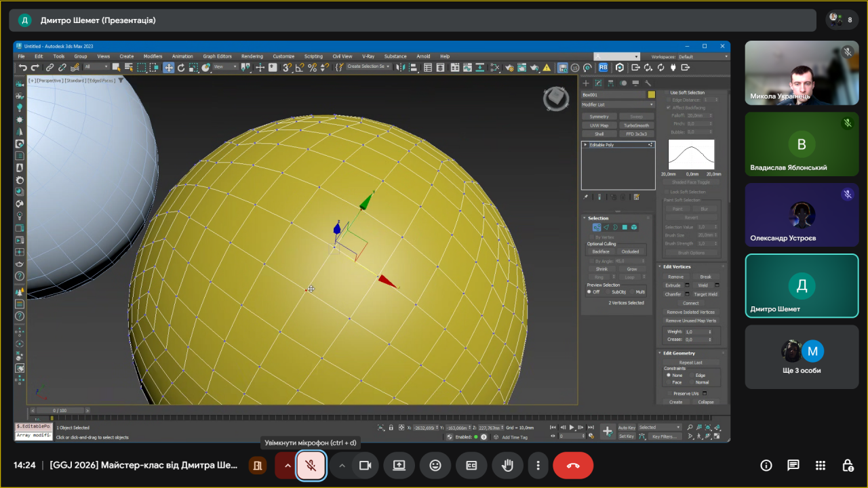This screenshot has width=868, height=488.
Task: Click the Undo arrow in 3ds Max toolbar
Action: click(x=23, y=67)
